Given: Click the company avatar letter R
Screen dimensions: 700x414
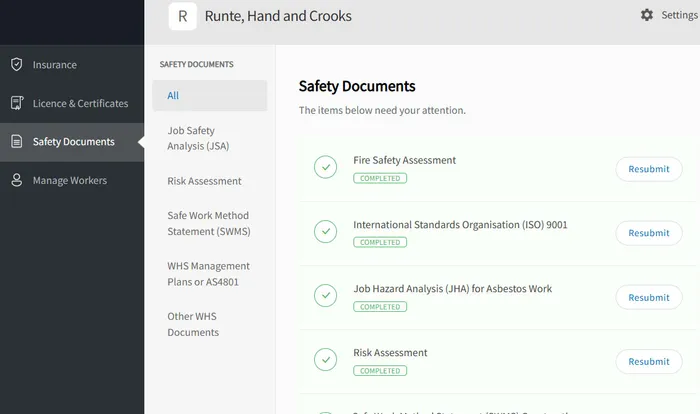Looking at the screenshot, I should pos(182,16).
